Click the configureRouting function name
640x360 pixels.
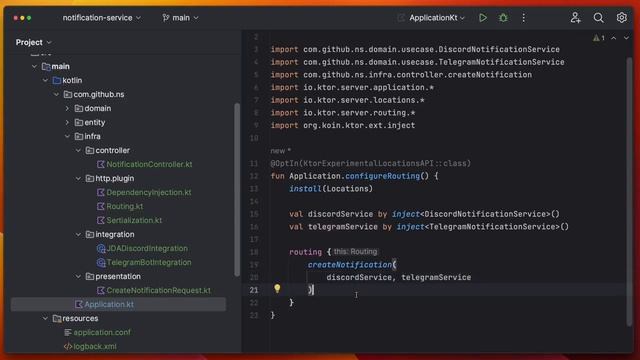(x=382, y=176)
